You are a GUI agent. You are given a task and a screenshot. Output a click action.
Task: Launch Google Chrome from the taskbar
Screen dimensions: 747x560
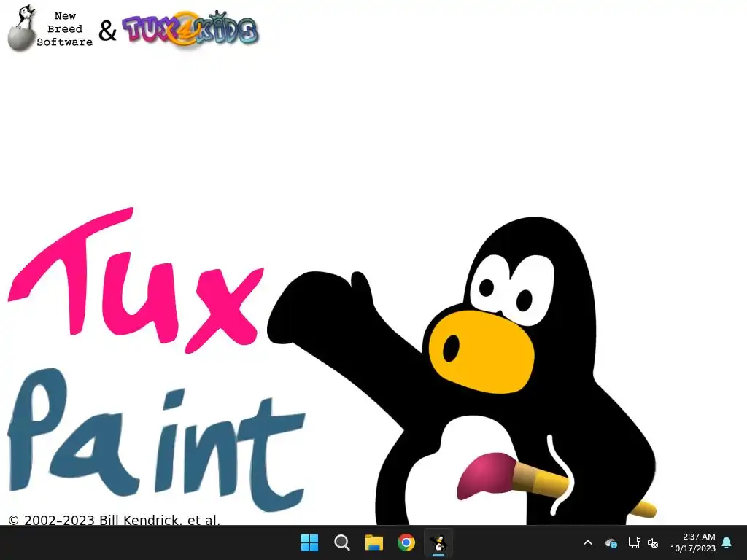(x=406, y=542)
